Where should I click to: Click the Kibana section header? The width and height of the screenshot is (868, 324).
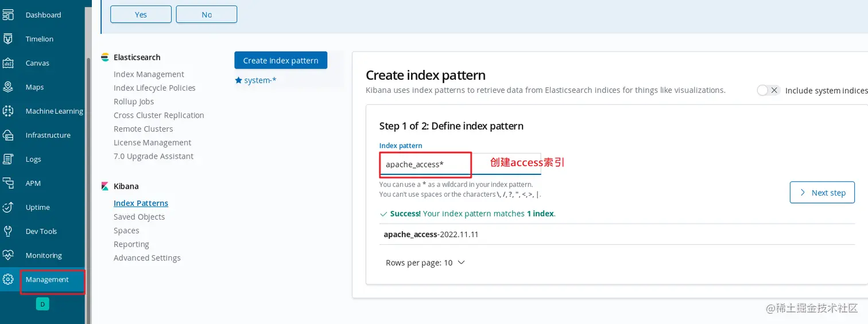126,186
